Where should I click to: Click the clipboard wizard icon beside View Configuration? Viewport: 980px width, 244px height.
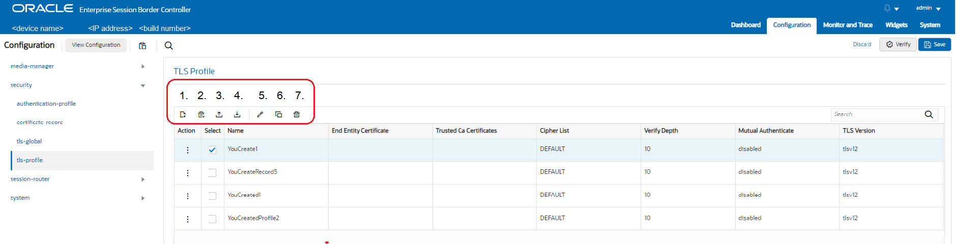click(x=142, y=46)
